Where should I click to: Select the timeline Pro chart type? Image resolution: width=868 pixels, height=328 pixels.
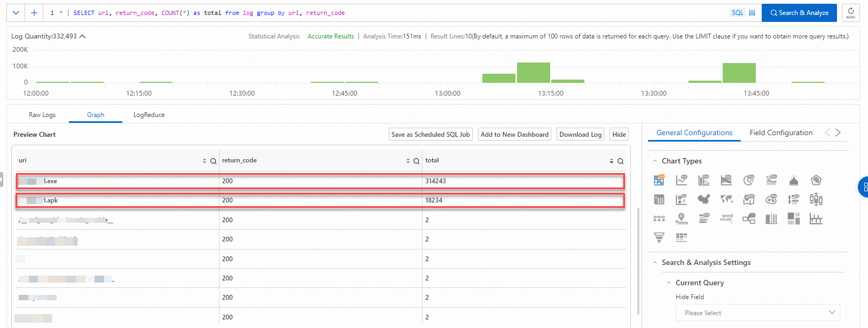point(794,199)
